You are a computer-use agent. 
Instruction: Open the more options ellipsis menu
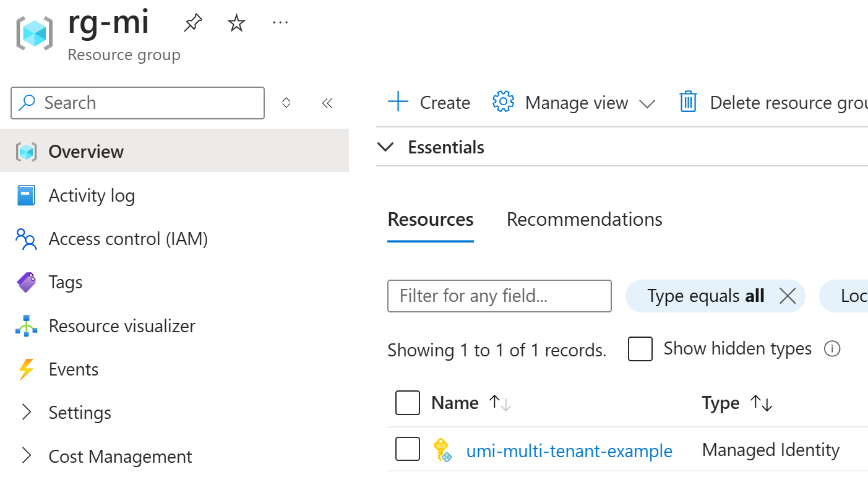[280, 23]
